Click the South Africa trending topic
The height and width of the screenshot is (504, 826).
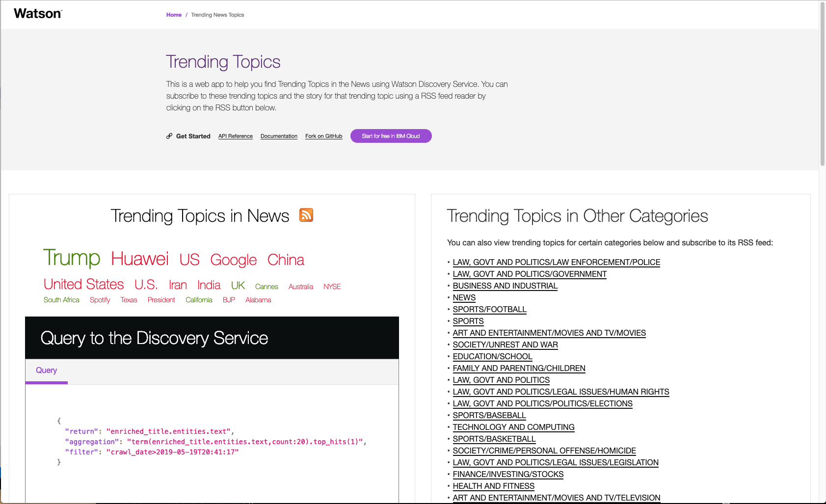pyautogui.click(x=61, y=300)
